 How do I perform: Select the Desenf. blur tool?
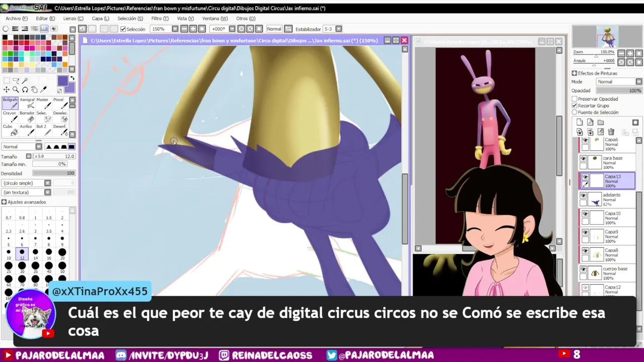tap(60, 130)
